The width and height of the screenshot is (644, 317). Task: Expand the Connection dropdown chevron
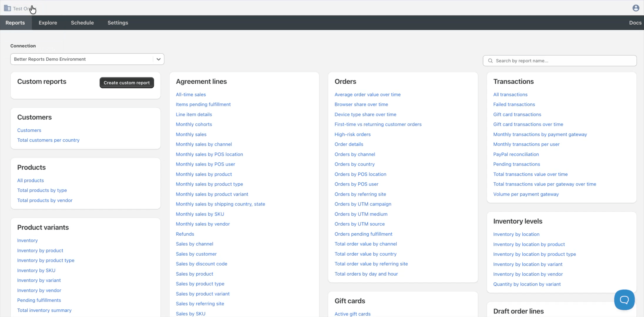158,59
